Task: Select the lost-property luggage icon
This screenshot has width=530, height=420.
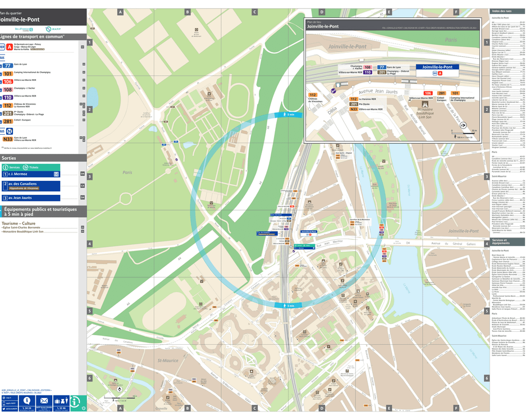Action: tap(62, 400)
